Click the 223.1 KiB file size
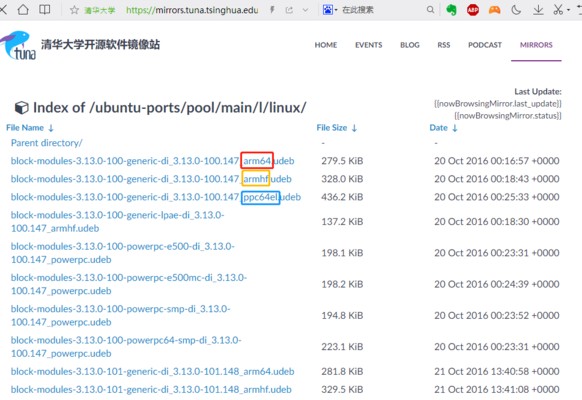 342,346
